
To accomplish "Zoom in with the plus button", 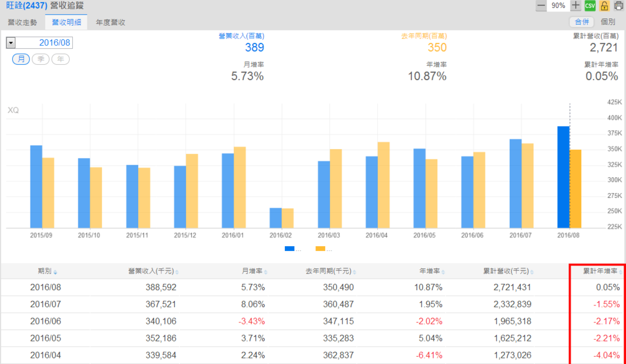I will point(575,5).
